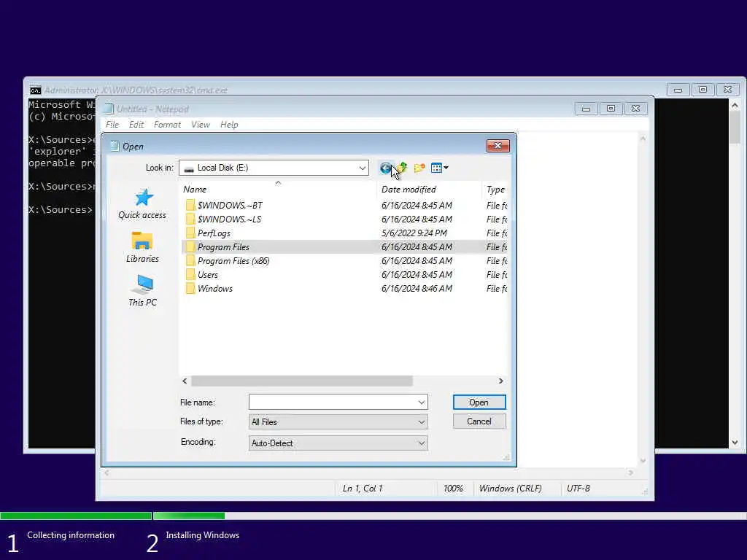
Task: Open the View Menu grid icon
Action: [x=439, y=168]
